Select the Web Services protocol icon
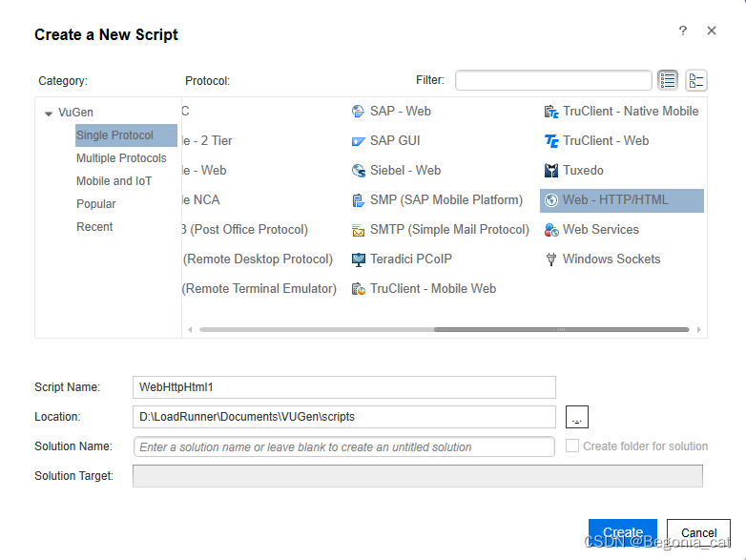Screen dimensions: 746x560 click(551, 230)
